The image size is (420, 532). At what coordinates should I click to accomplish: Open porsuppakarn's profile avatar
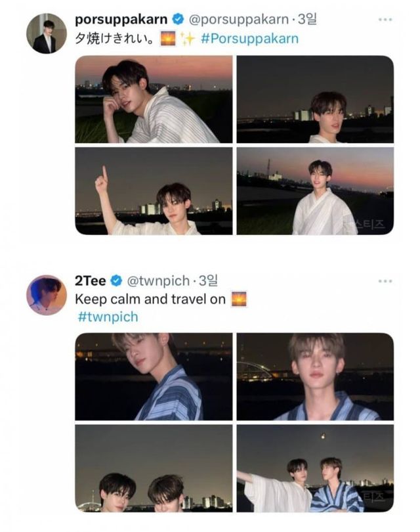(46, 33)
